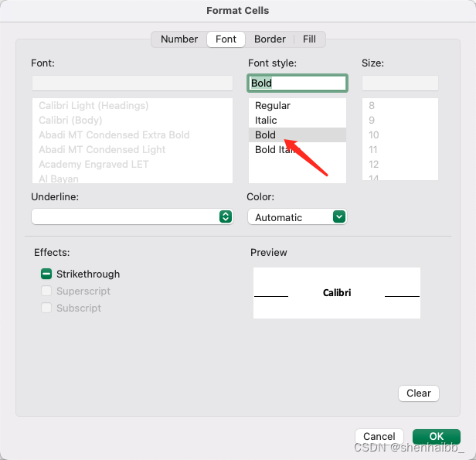Image resolution: width=476 pixels, height=460 pixels.
Task: Open the Border tab
Action: click(x=270, y=39)
